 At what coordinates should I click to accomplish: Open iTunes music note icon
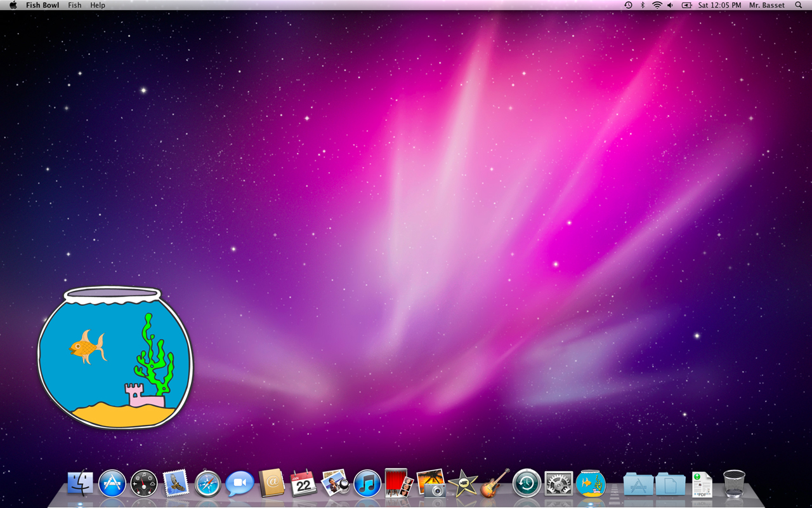(x=367, y=484)
